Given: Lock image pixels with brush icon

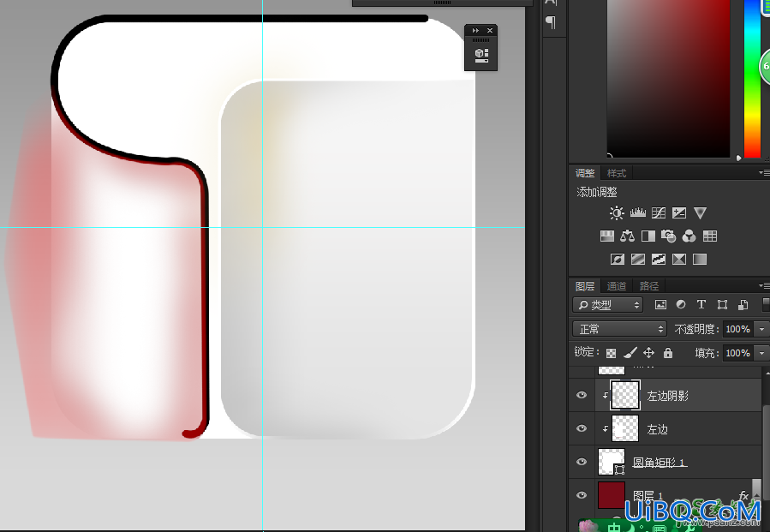Looking at the screenshot, I should point(630,353).
